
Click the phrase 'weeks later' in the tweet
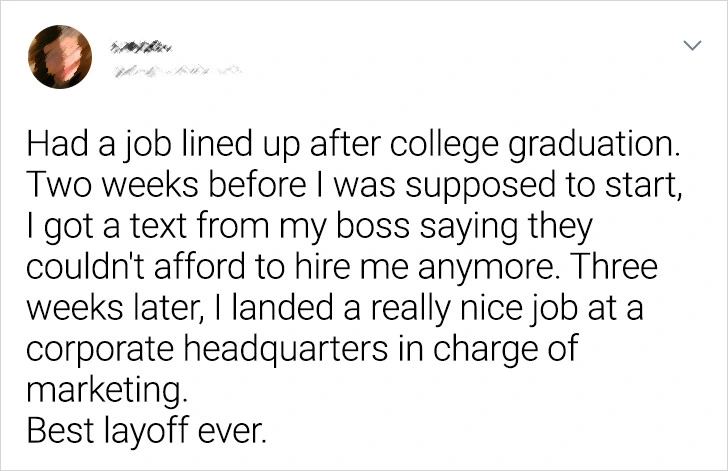[x=111, y=308]
